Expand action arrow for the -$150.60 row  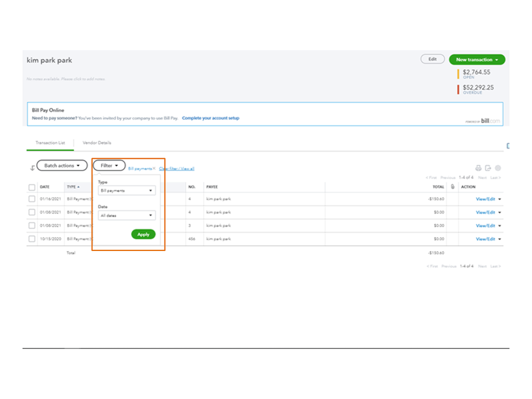500,199
